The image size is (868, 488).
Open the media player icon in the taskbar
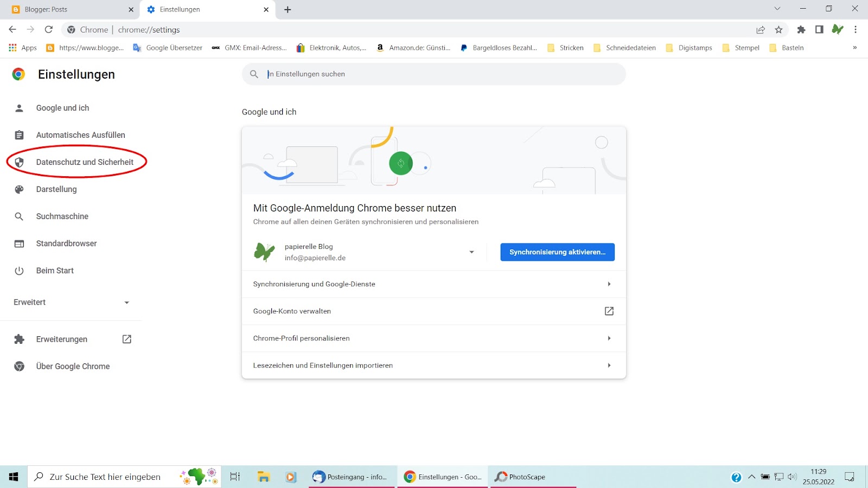291,477
